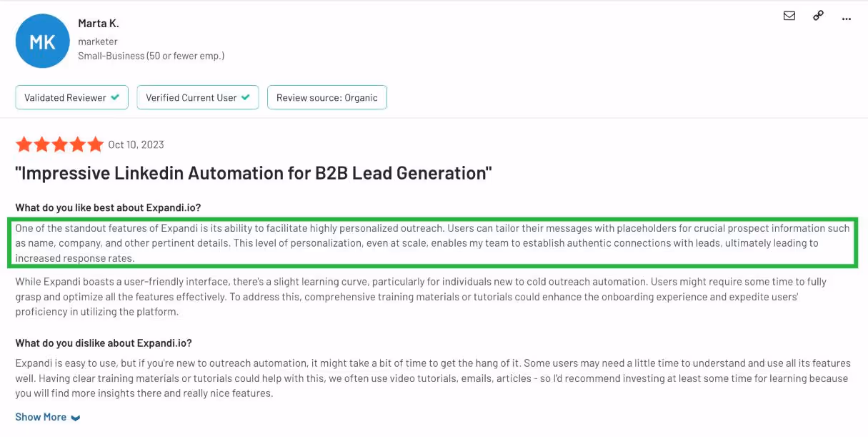Click paragraph starting Expandi is easy to use
Viewport: 868px width, 437px height.
click(x=433, y=378)
